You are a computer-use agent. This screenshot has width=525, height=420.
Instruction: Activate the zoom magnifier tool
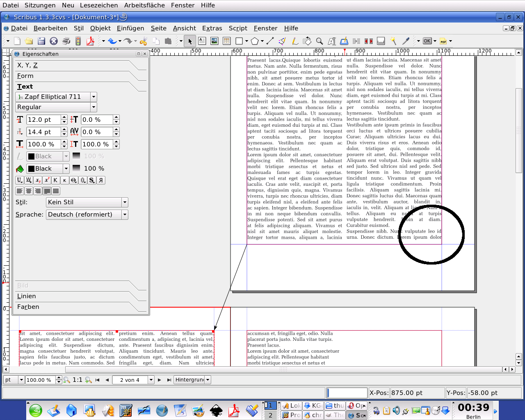coord(319,41)
